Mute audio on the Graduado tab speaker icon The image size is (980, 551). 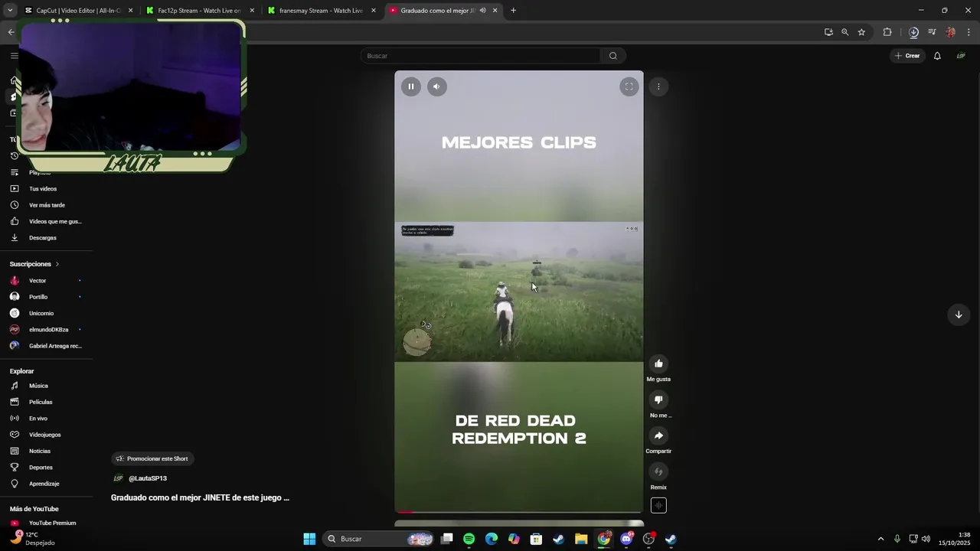(482, 11)
